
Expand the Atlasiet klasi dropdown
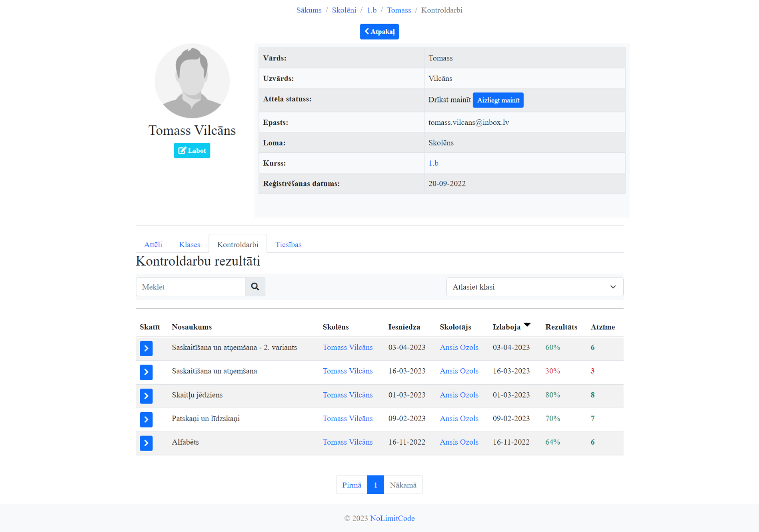tap(534, 287)
